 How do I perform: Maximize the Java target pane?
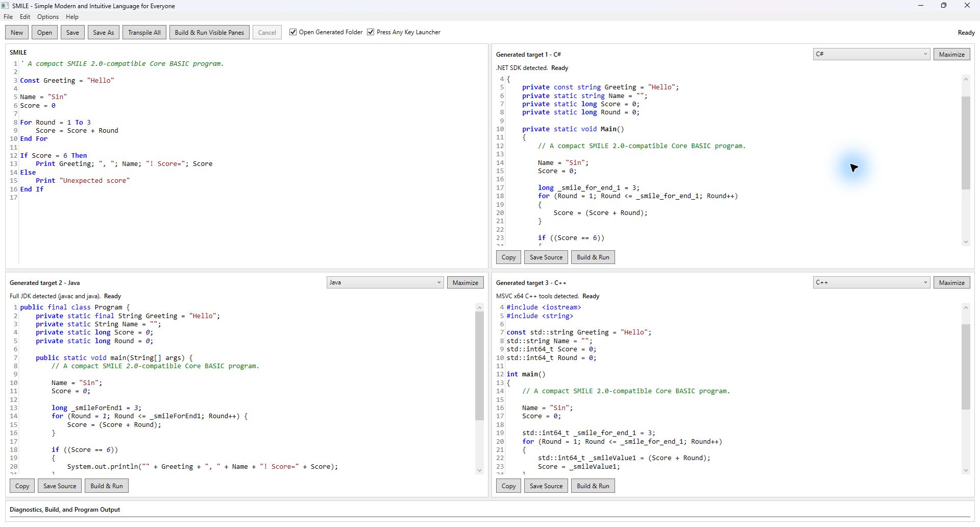pyautogui.click(x=465, y=282)
